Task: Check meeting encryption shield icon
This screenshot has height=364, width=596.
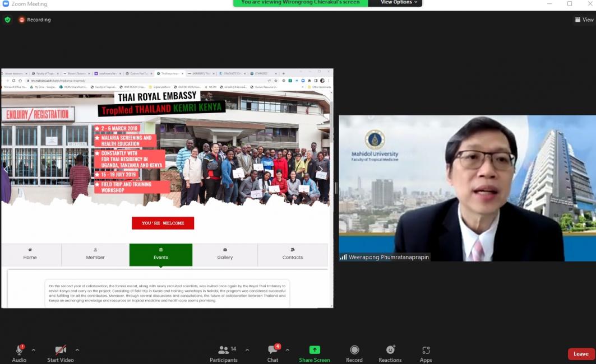Action: pyautogui.click(x=8, y=20)
